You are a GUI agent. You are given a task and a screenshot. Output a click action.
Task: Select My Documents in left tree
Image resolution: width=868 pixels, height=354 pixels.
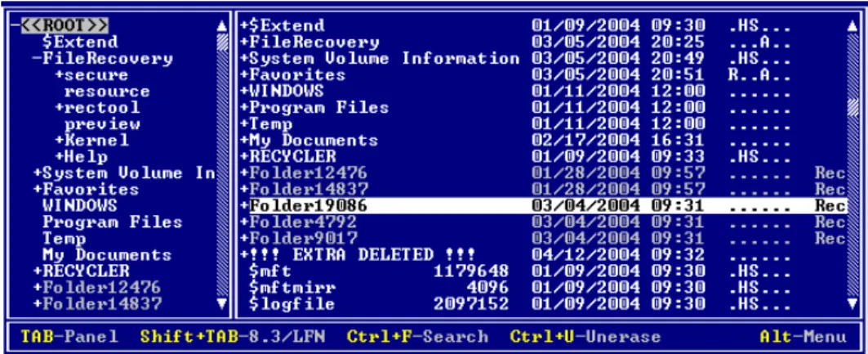click(x=108, y=255)
